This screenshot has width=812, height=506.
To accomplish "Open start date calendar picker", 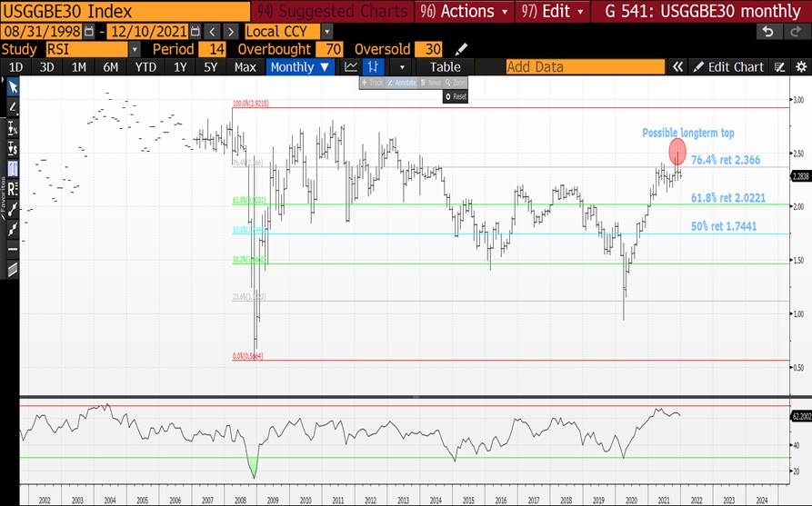I will (x=88, y=32).
